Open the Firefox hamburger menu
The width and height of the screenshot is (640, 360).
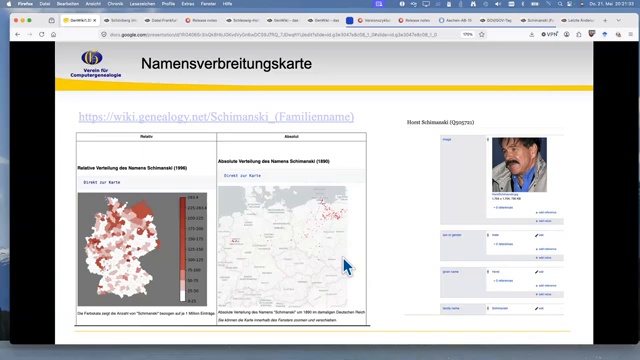coord(631,35)
